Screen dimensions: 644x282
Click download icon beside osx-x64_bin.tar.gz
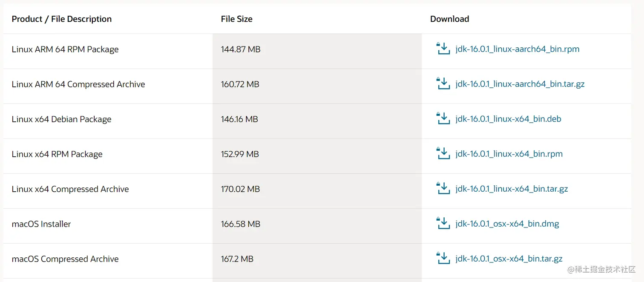click(443, 258)
